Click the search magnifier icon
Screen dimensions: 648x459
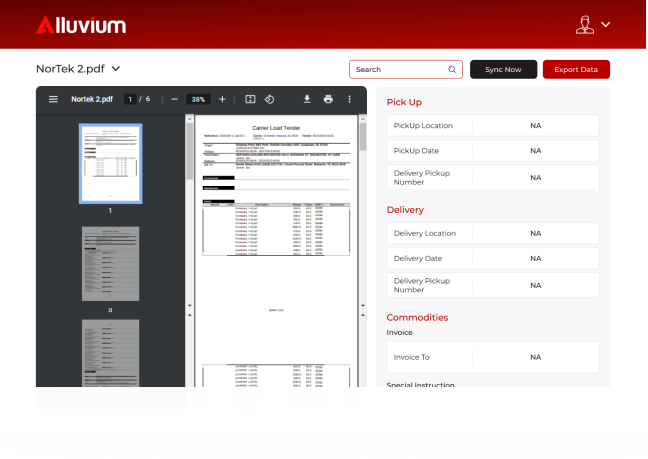coord(452,70)
